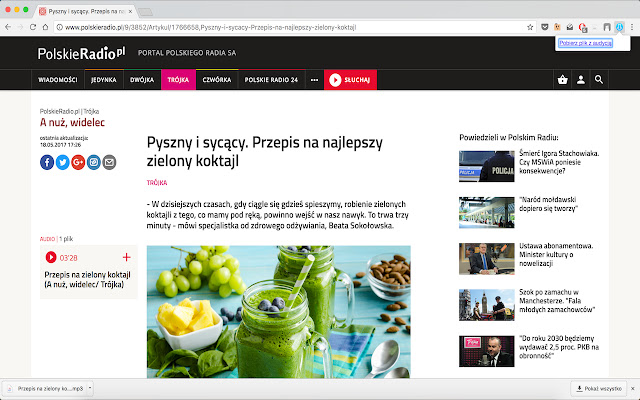Click the site info icon in address bar
The height and width of the screenshot is (400, 640).
click(60, 27)
